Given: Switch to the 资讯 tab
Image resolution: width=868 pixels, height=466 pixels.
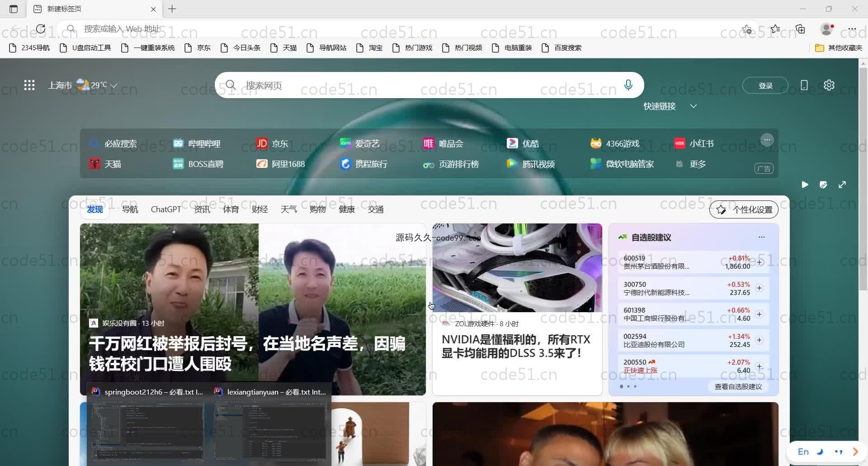Looking at the screenshot, I should (202, 209).
